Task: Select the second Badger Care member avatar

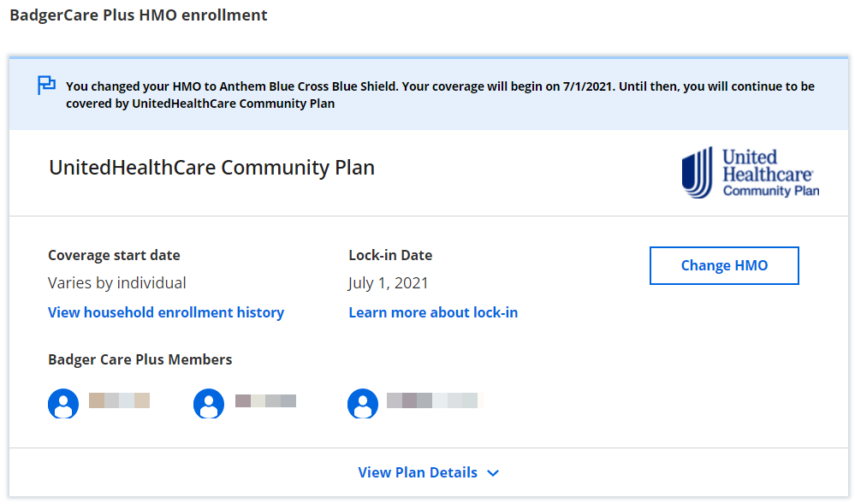Action: pos(209,403)
